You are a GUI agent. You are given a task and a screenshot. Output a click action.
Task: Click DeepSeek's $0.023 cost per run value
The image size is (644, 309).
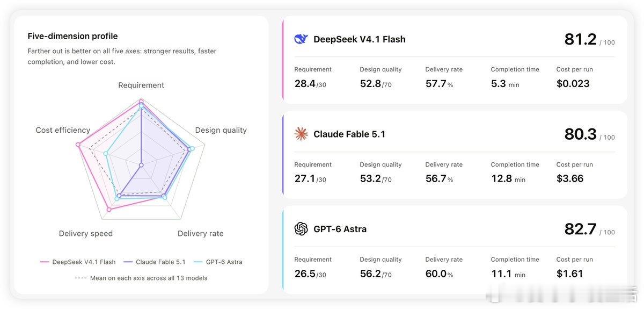coord(573,83)
